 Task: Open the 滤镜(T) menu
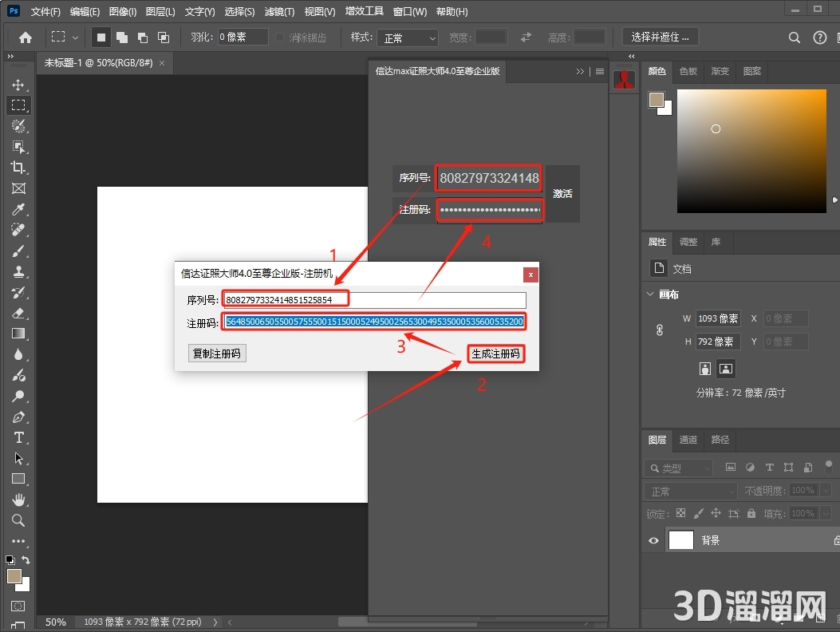coord(279,12)
